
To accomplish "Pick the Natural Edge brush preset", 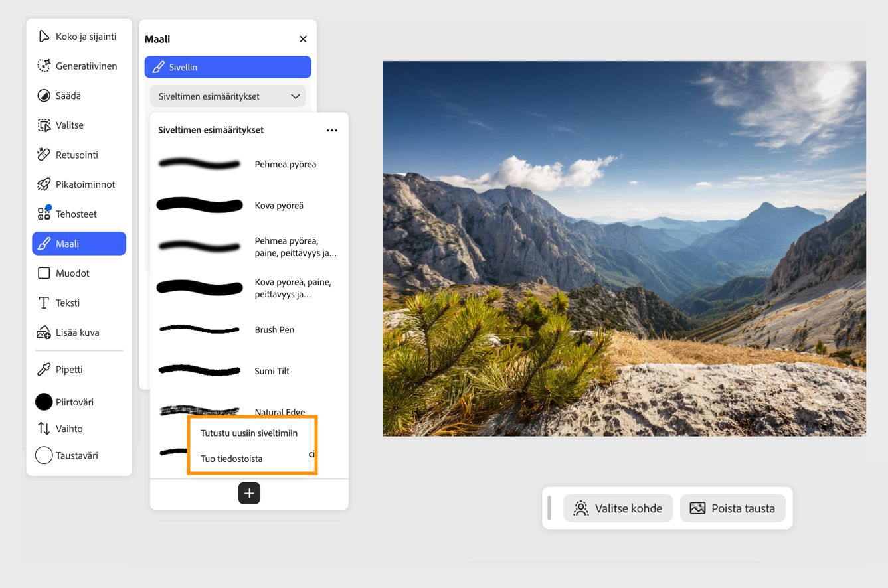I will coord(248,411).
